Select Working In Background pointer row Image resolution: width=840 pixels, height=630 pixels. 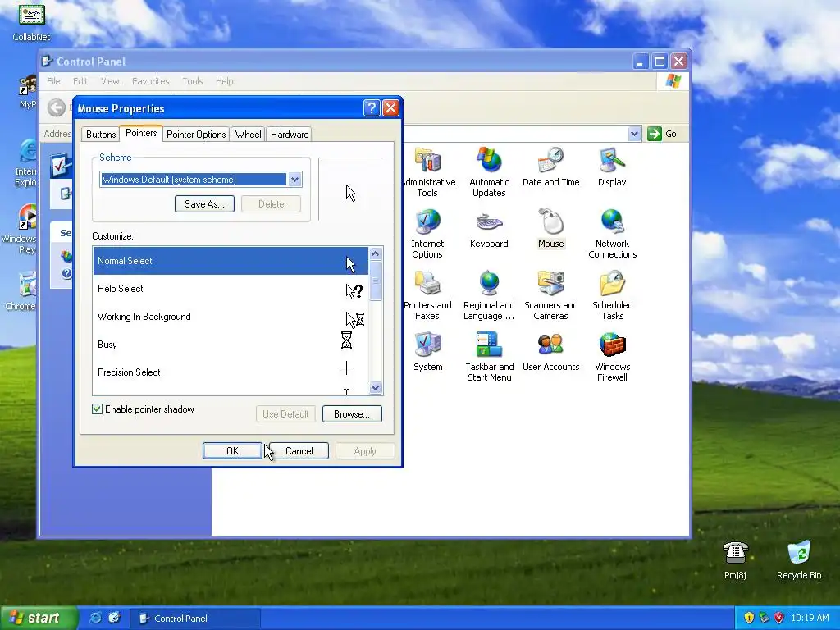[x=231, y=317]
